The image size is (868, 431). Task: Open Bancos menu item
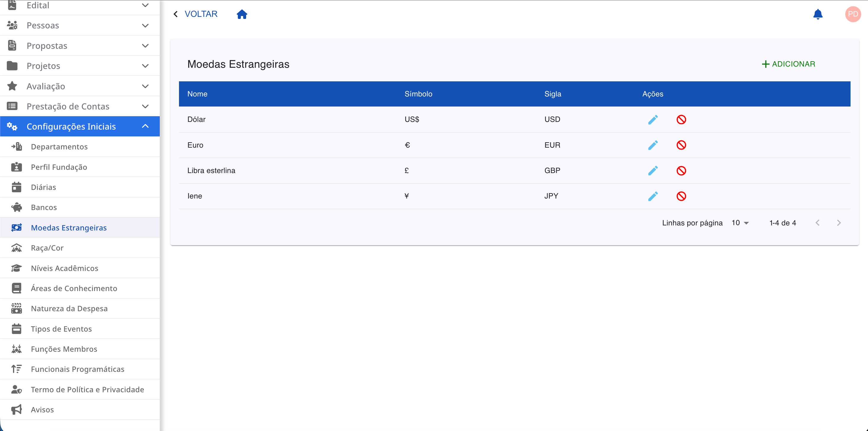point(80,207)
